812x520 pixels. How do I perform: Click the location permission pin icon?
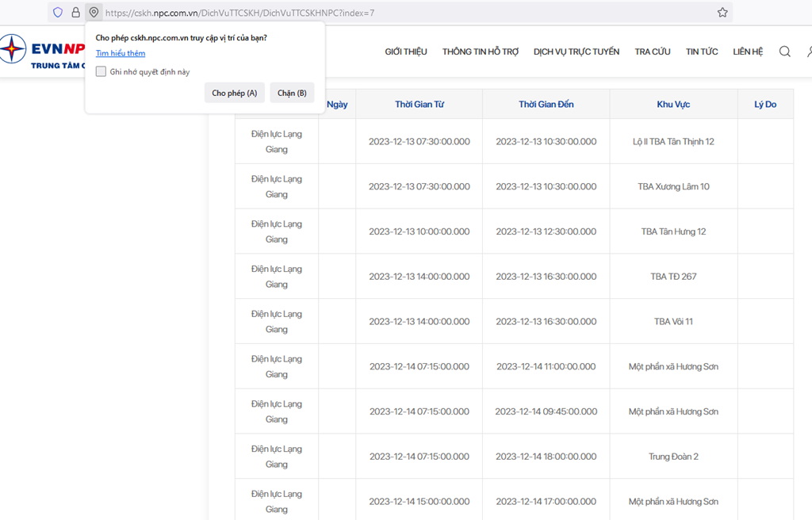(x=94, y=13)
